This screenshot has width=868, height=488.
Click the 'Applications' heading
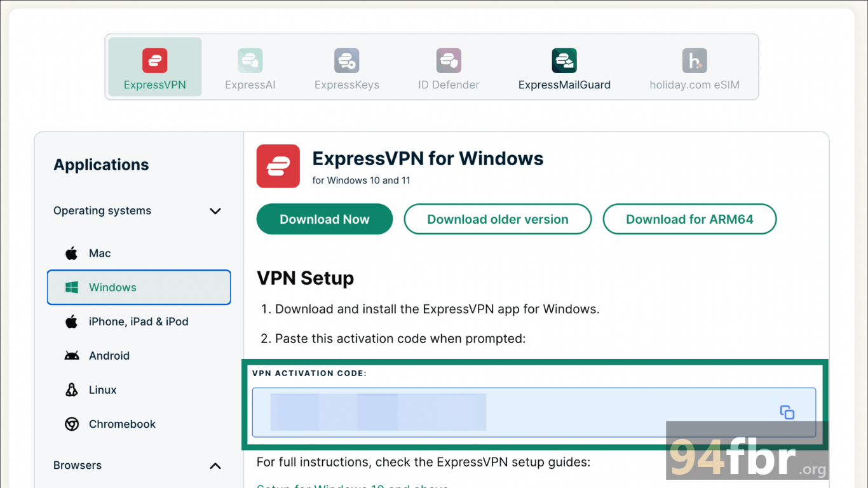pyautogui.click(x=101, y=165)
